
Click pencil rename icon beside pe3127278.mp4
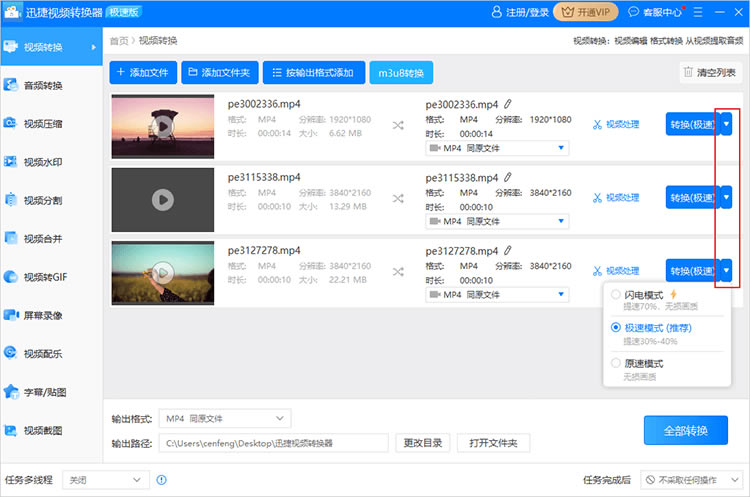(x=507, y=250)
